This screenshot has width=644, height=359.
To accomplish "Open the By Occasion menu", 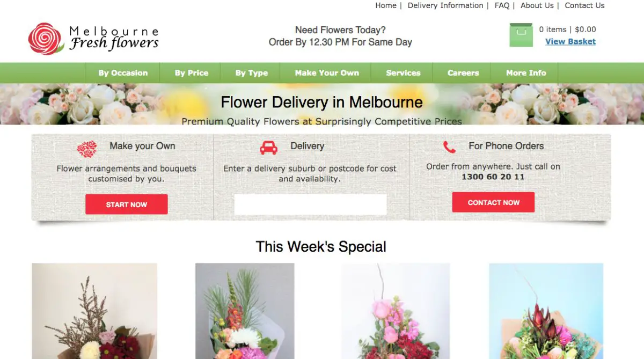I will pyautogui.click(x=123, y=73).
